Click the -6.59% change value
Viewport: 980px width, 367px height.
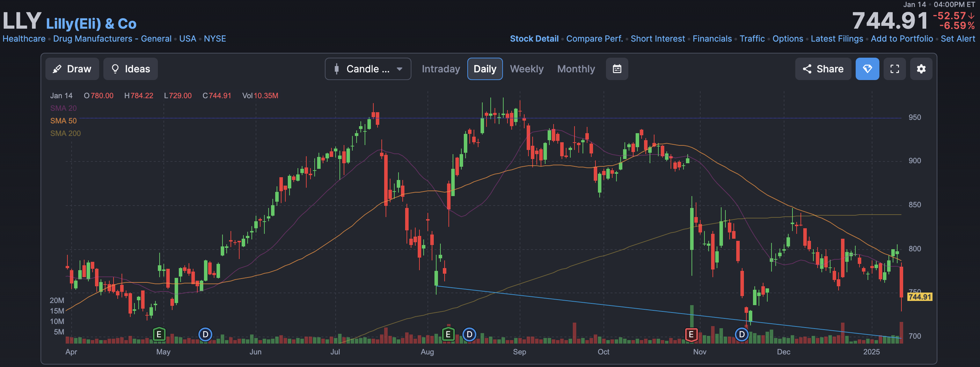tap(957, 26)
